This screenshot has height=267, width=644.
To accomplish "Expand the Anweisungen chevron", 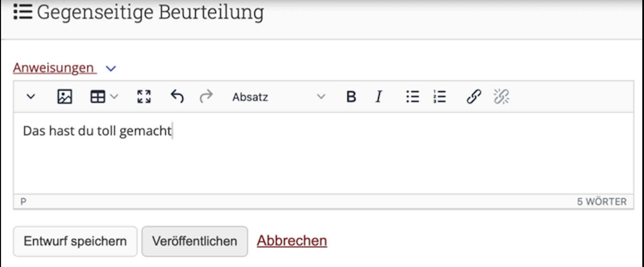I will (x=111, y=69).
